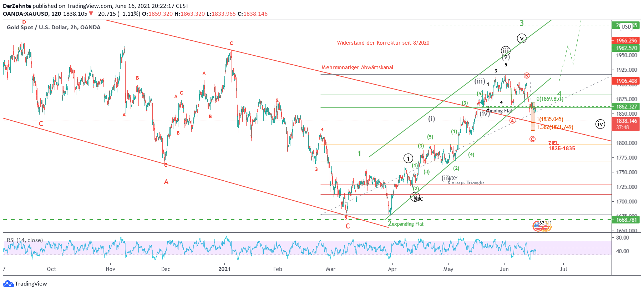Select the 'Mehrmonatiger Abwärtskanal' annotation
The height and width of the screenshot is (292, 644).
point(358,67)
